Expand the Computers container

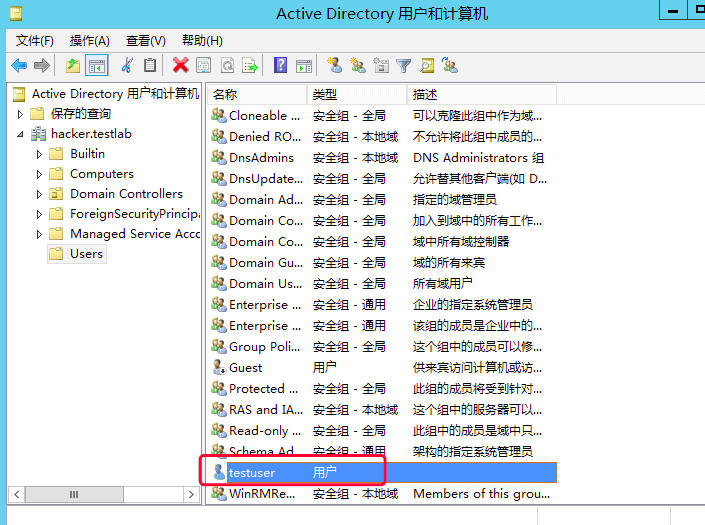(x=39, y=174)
